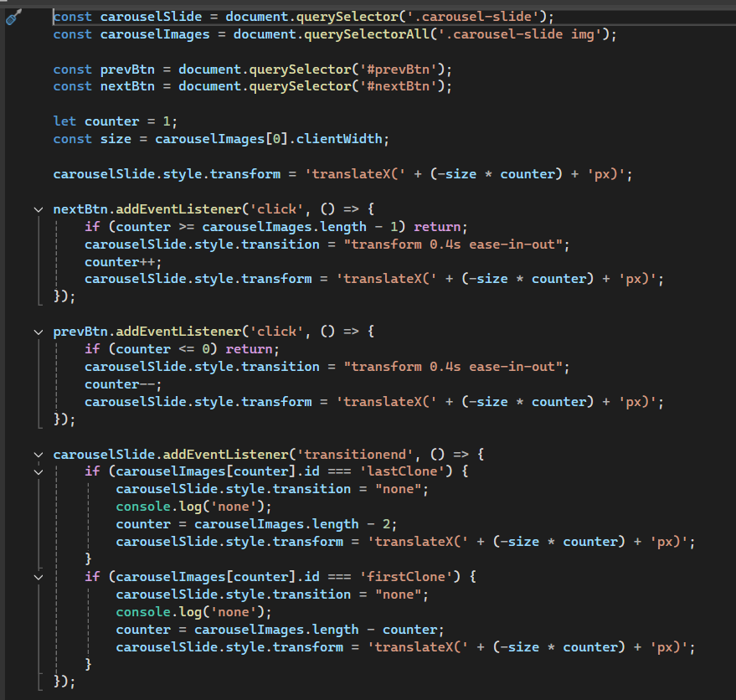Collapse the if 'lastClone' block
The height and width of the screenshot is (700, 736).
pyautogui.click(x=39, y=472)
